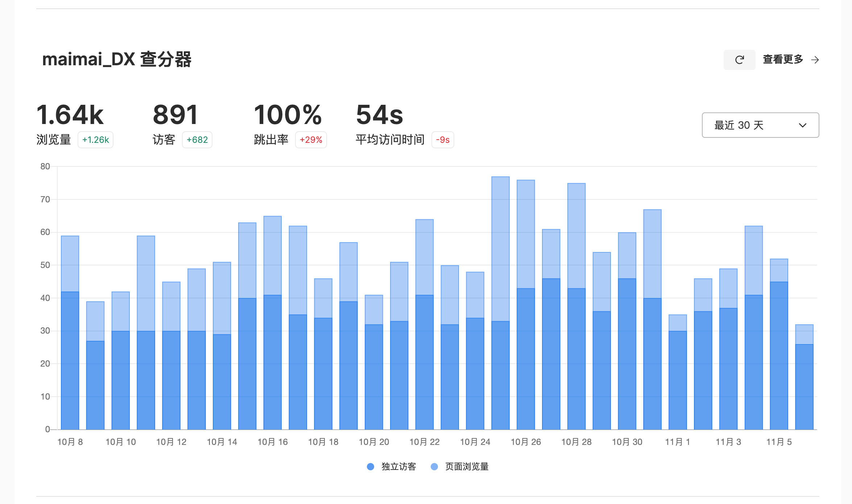Click the 10月 12 axis label
852x504 pixels.
click(171, 442)
